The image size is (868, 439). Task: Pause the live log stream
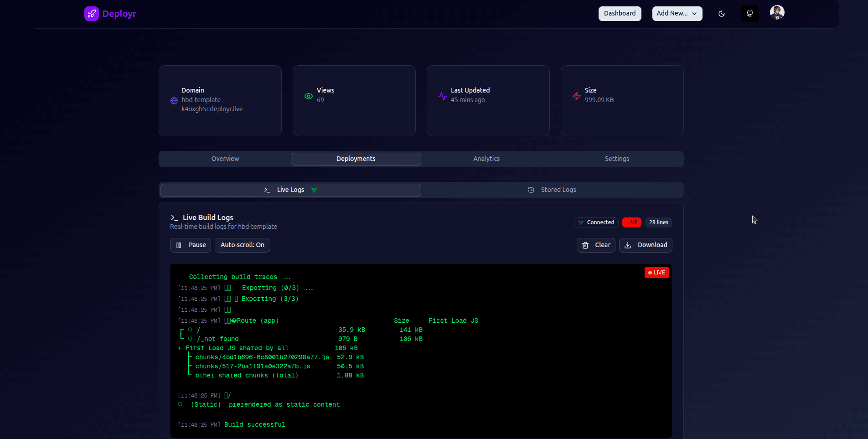pos(190,245)
